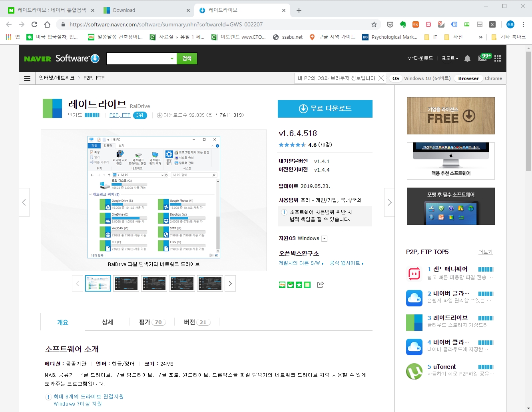Open the 공식 웹사이트 link
Image resolution: width=532 pixels, height=412 pixels.
coord(347,263)
